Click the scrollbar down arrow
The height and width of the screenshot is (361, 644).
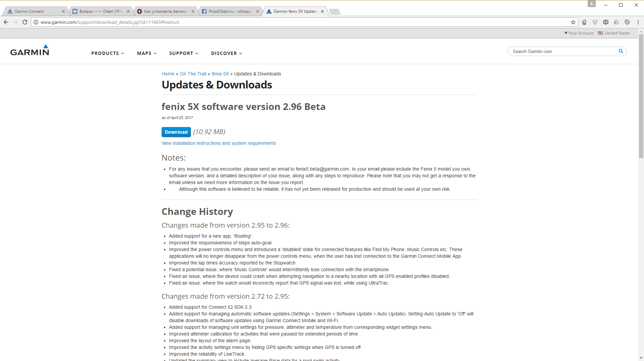[x=641, y=358]
